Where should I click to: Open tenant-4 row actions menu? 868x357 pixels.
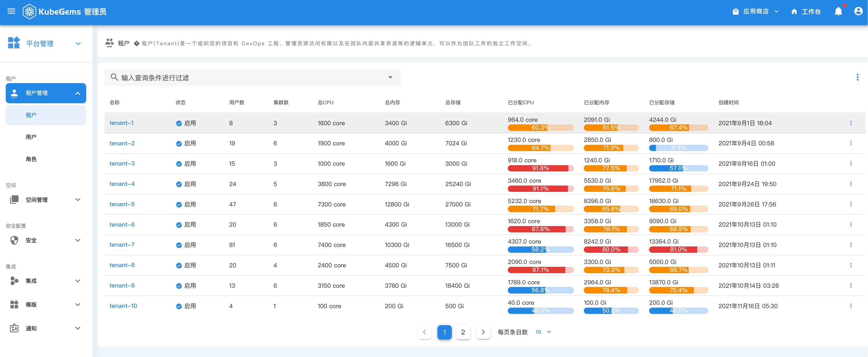click(x=850, y=184)
